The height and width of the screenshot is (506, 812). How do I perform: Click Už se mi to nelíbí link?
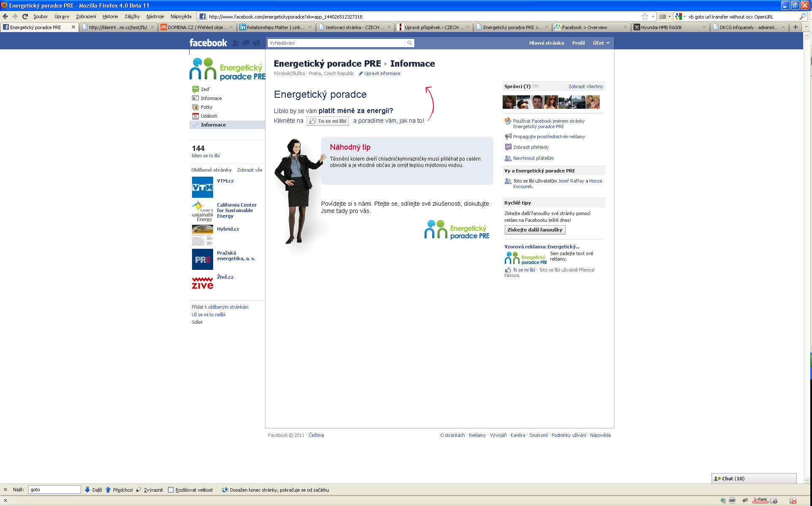(208, 315)
